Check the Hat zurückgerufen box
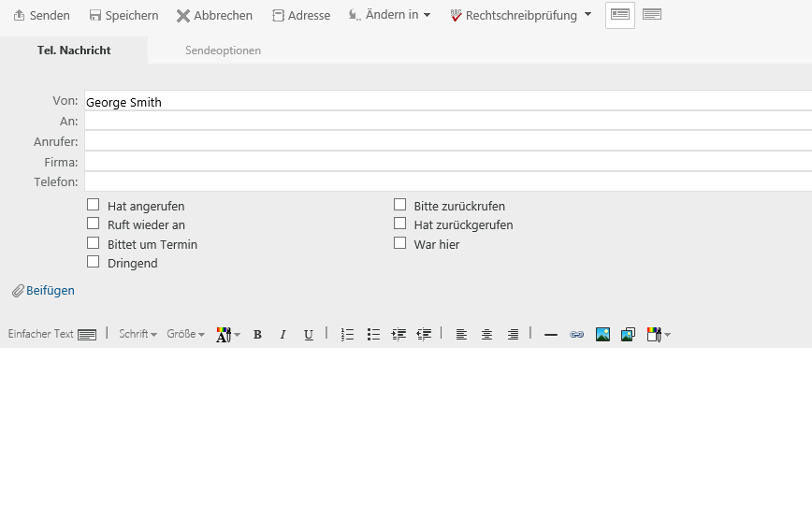Viewport: 812px width, 506px height. click(399, 224)
